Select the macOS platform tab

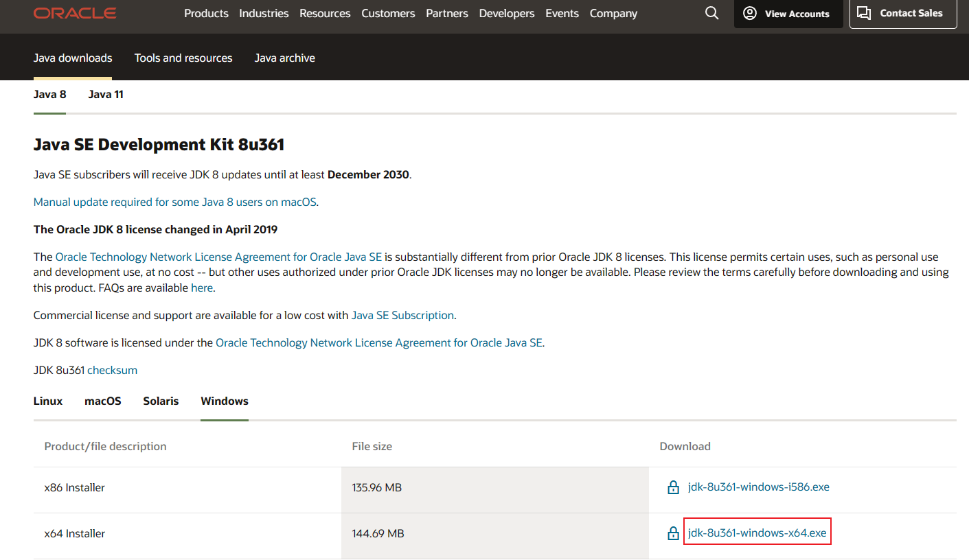[103, 401]
